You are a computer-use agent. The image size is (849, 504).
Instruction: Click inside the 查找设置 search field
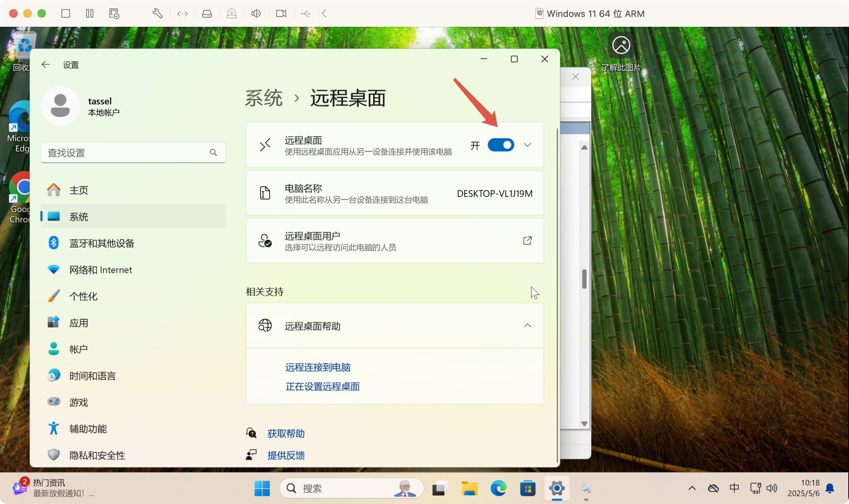point(124,152)
